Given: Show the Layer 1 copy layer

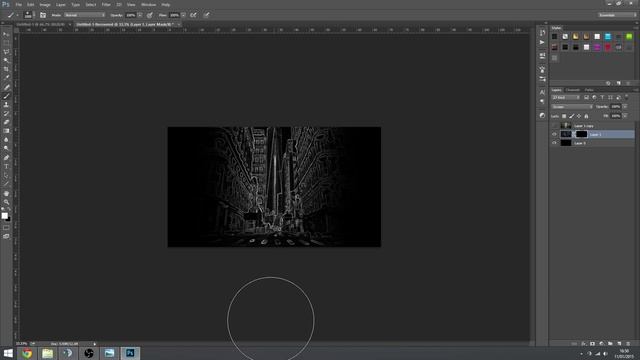Looking at the screenshot, I should [x=554, y=126].
